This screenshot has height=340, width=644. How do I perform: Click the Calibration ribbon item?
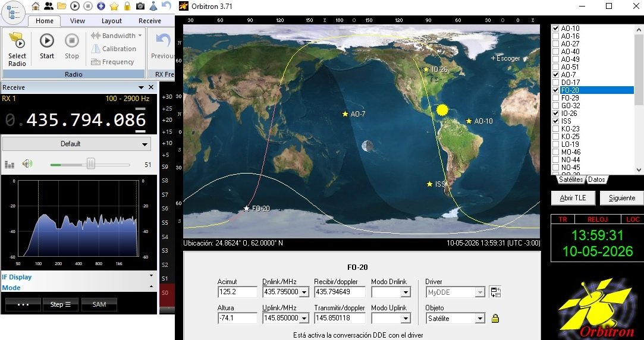pos(114,49)
